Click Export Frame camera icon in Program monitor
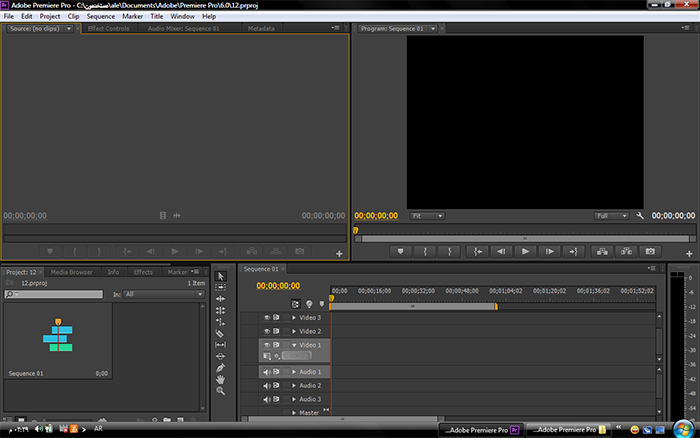Screen dimensions: 700x438 pyautogui.click(x=650, y=251)
